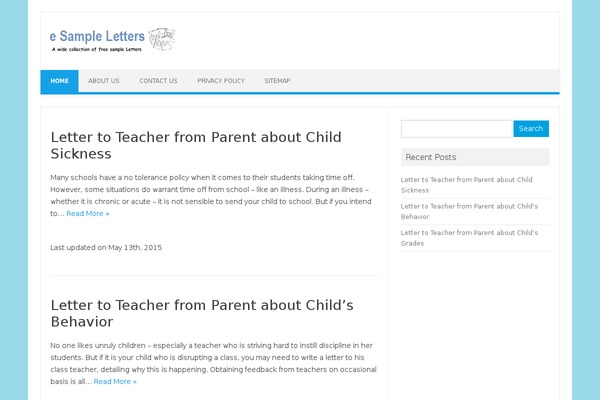
Task: Open recent post about Child's Behavior
Action: click(469, 211)
